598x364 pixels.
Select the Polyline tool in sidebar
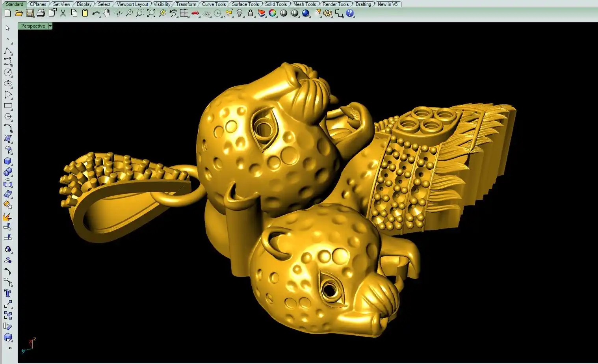coord(8,51)
